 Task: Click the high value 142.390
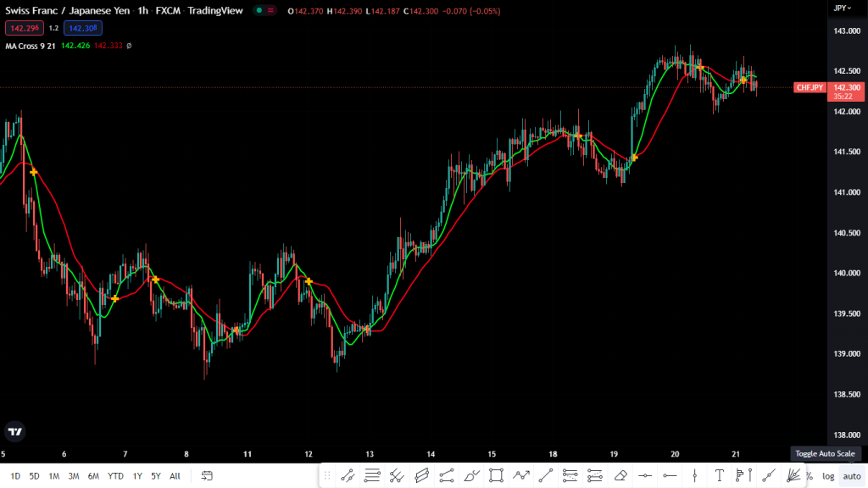coord(348,11)
